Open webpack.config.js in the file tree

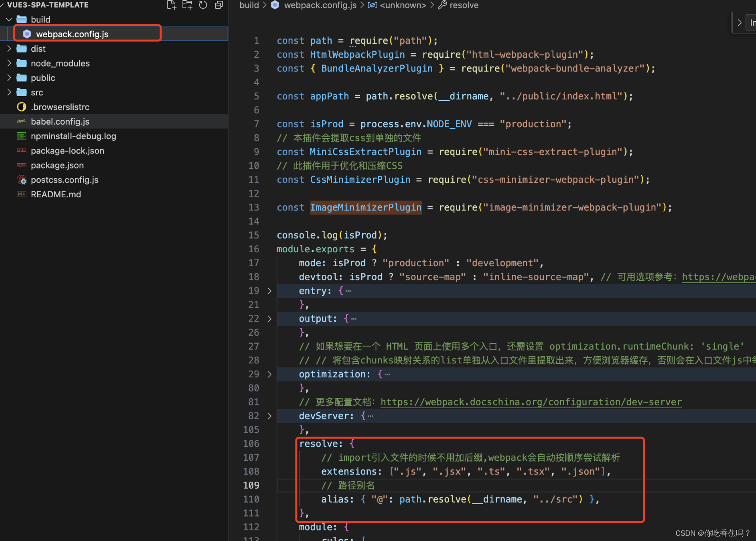pyautogui.click(x=72, y=34)
